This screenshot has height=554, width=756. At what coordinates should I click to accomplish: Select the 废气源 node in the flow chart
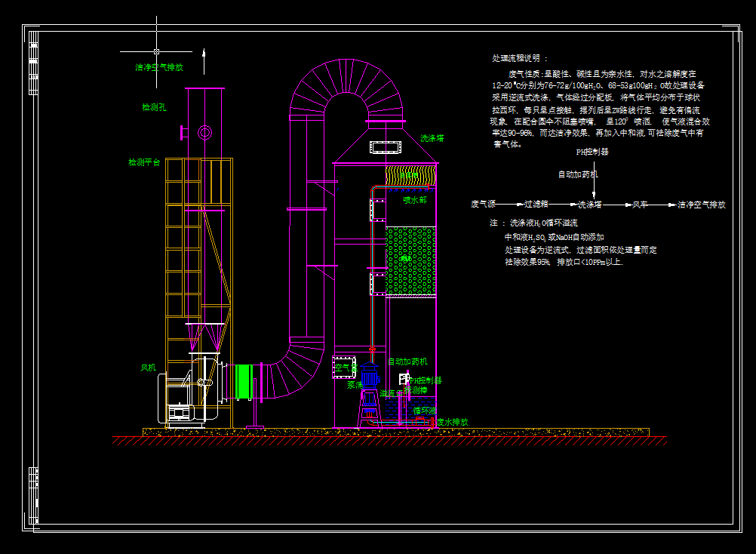click(483, 205)
